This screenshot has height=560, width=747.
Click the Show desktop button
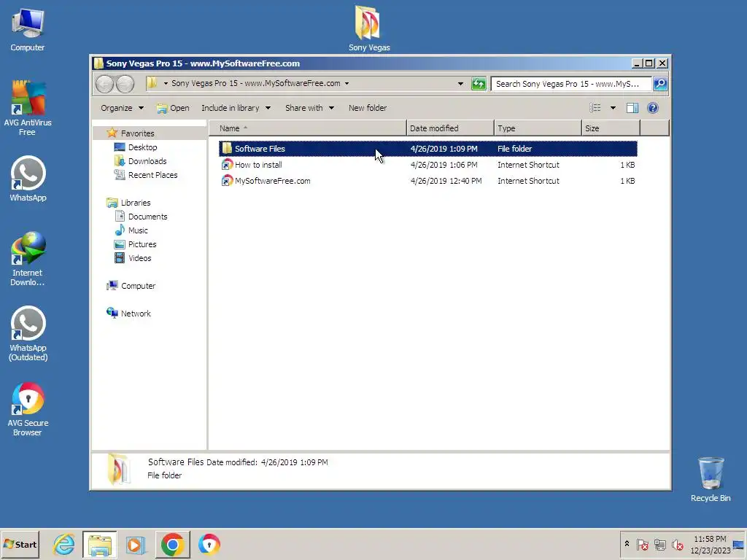[739, 544]
